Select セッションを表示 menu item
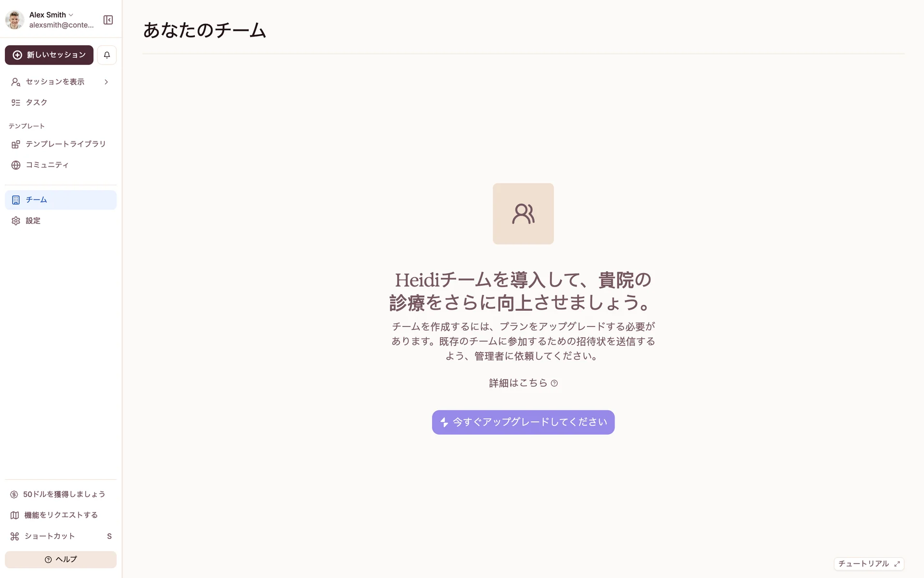Image resolution: width=924 pixels, height=578 pixels. pyautogui.click(x=55, y=82)
